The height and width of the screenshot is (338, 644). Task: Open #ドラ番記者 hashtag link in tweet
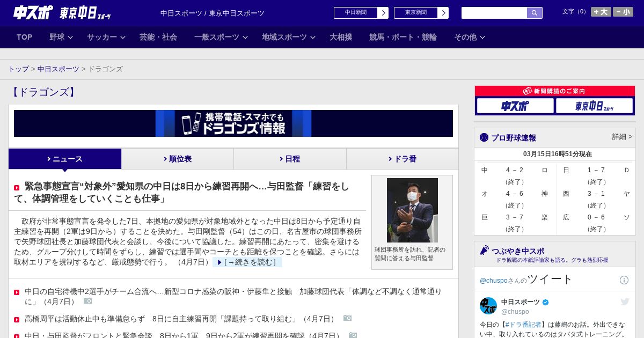[x=523, y=325]
